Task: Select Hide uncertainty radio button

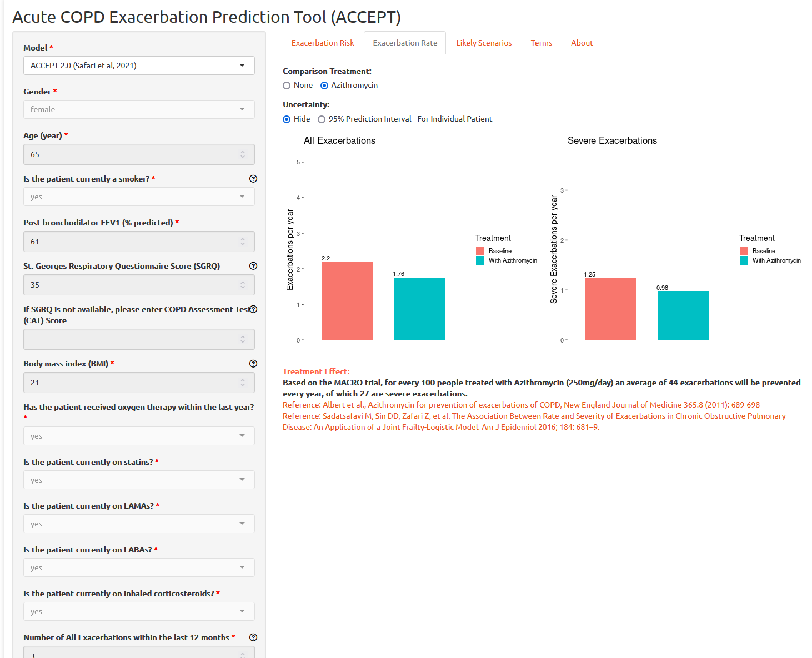Action: pos(287,119)
